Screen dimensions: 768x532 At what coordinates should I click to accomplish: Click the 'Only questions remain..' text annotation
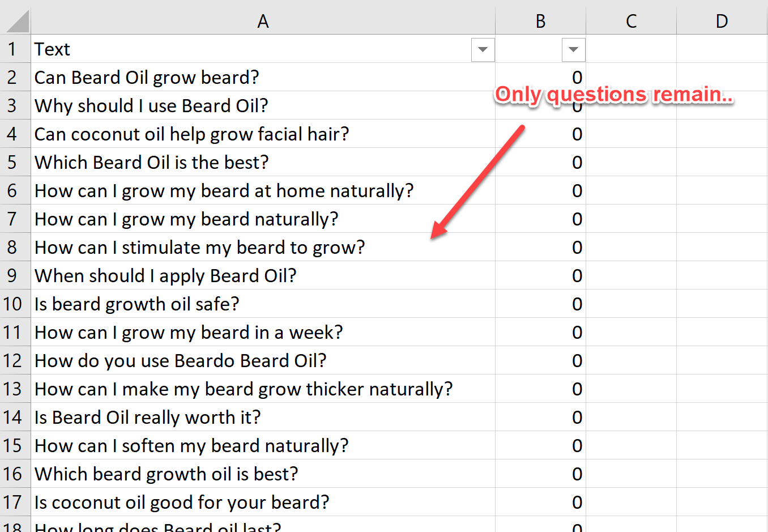pyautogui.click(x=615, y=95)
